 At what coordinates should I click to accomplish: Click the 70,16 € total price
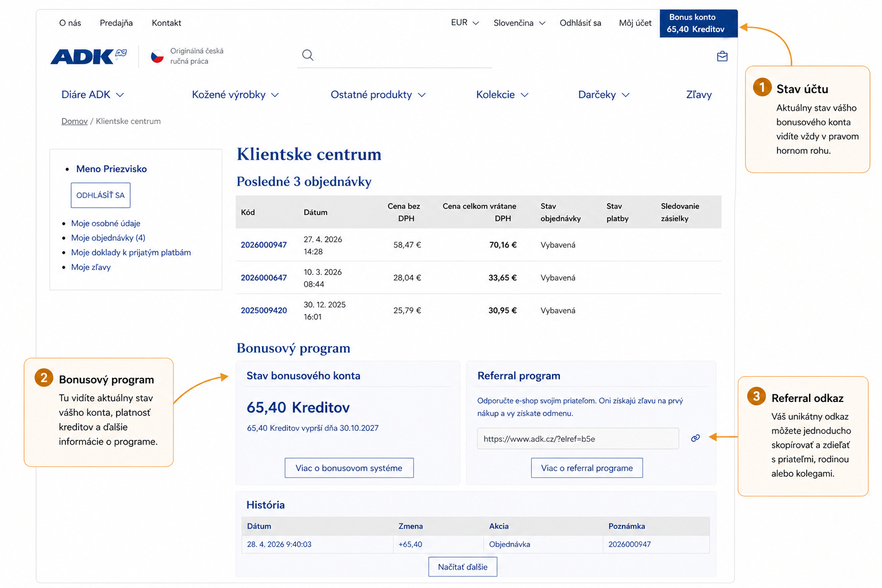[x=502, y=245]
